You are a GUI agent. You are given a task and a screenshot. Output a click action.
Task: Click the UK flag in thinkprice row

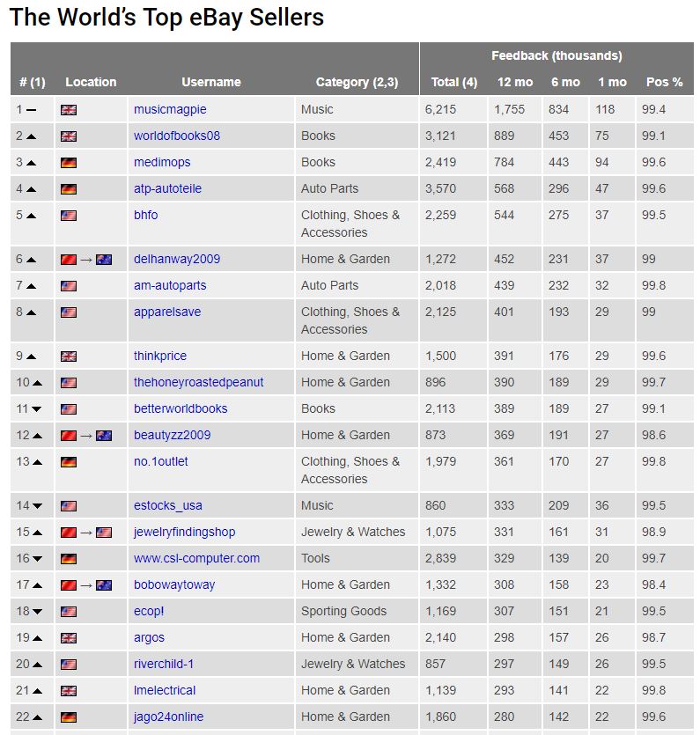[x=69, y=356]
